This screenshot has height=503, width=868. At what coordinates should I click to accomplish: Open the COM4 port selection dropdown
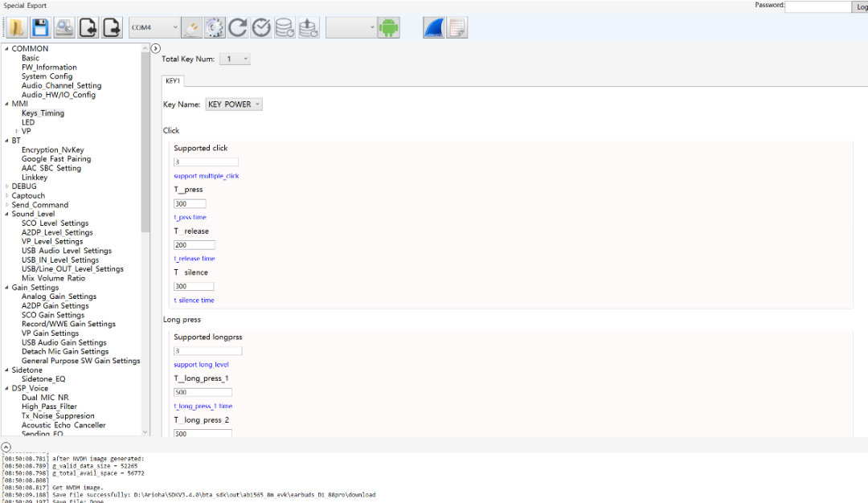[153, 27]
